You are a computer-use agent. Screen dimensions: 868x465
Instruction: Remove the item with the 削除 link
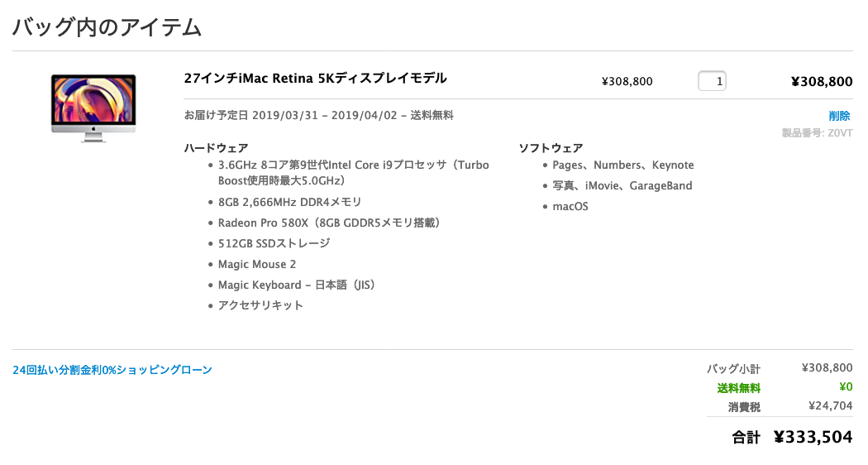pyautogui.click(x=839, y=116)
